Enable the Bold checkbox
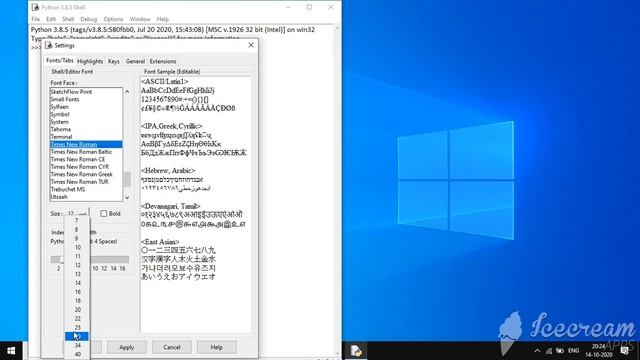This screenshot has width=640, height=360. (104, 213)
